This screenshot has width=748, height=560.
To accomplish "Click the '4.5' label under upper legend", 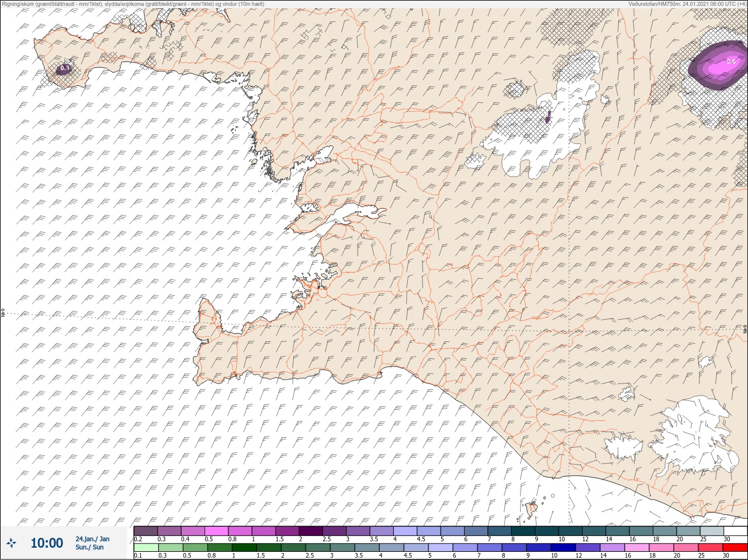I will click(x=421, y=538).
